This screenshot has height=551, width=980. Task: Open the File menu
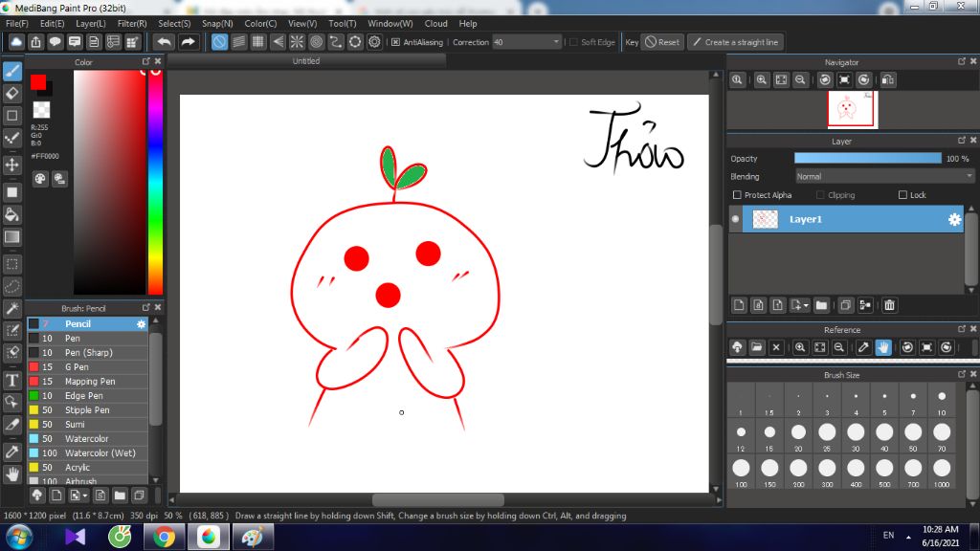click(x=17, y=23)
